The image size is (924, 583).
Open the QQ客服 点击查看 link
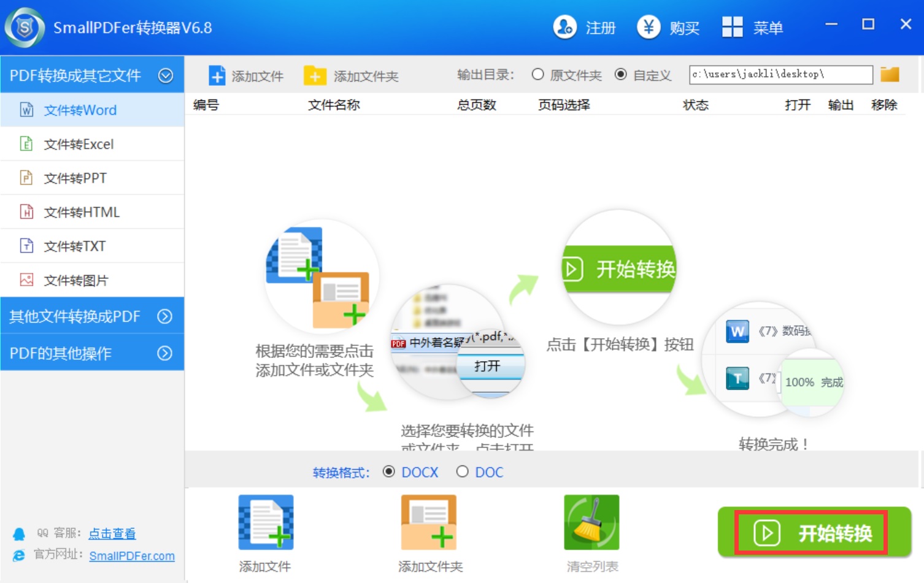pos(112,533)
